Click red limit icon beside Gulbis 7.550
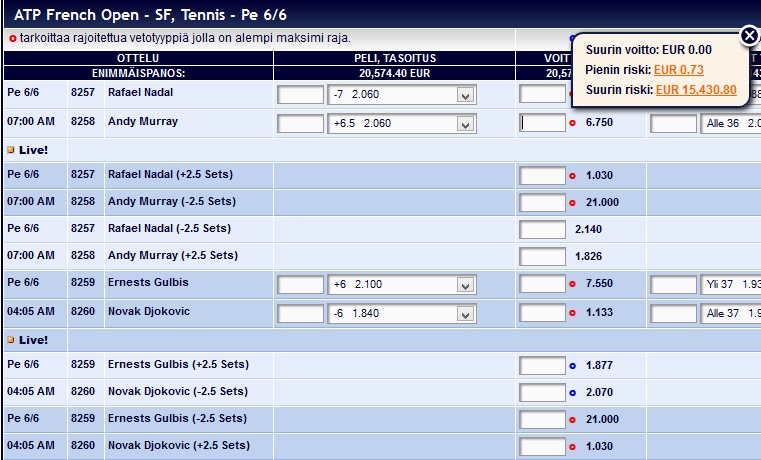This screenshot has width=761, height=460. click(x=572, y=284)
